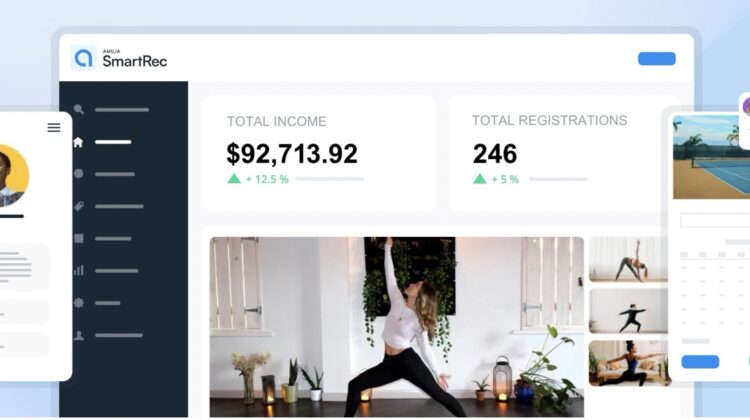
Task: Click the Total Registrations progress bar
Action: click(558, 179)
